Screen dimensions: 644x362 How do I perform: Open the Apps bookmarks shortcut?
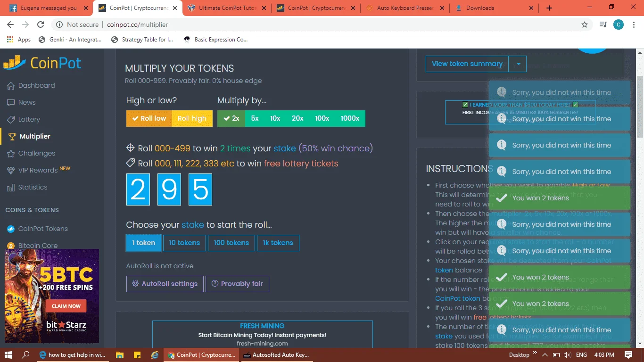click(19, 40)
